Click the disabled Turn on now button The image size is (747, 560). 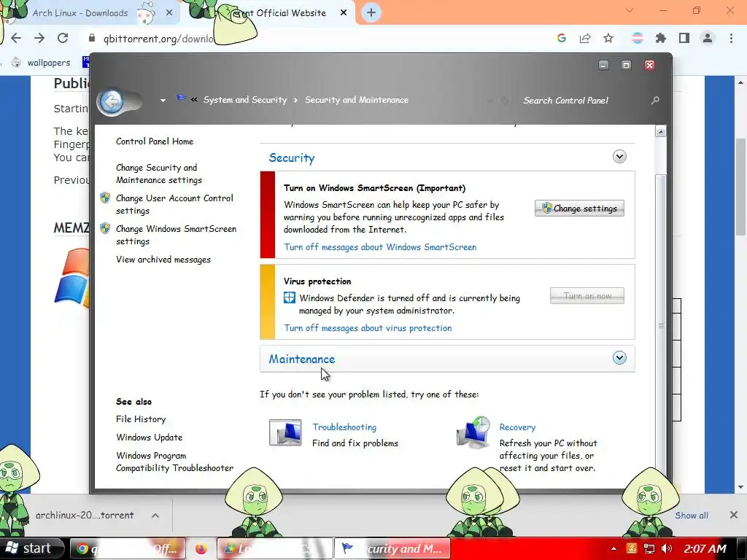point(587,296)
